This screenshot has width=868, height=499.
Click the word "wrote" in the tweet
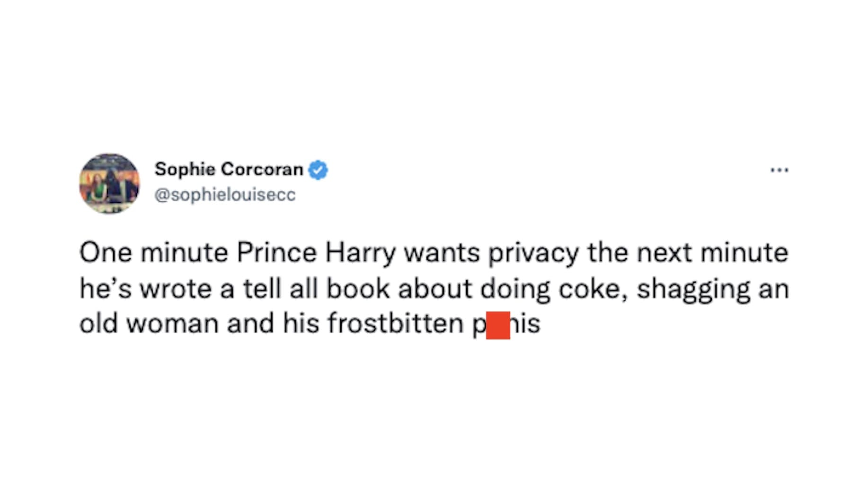click(x=175, y=289)
